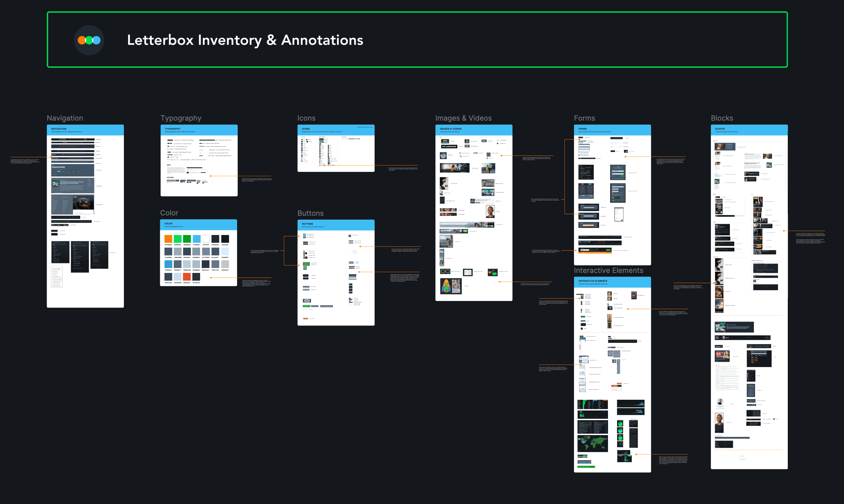
Task: Click the bright green swatch in Color frame
Action: 177,239
